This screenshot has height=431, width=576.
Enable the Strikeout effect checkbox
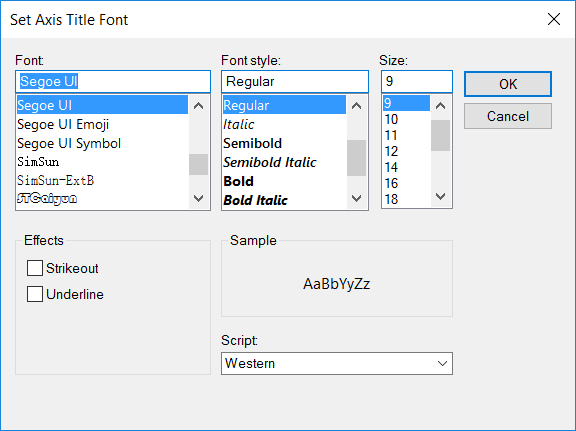coord(35,268)
